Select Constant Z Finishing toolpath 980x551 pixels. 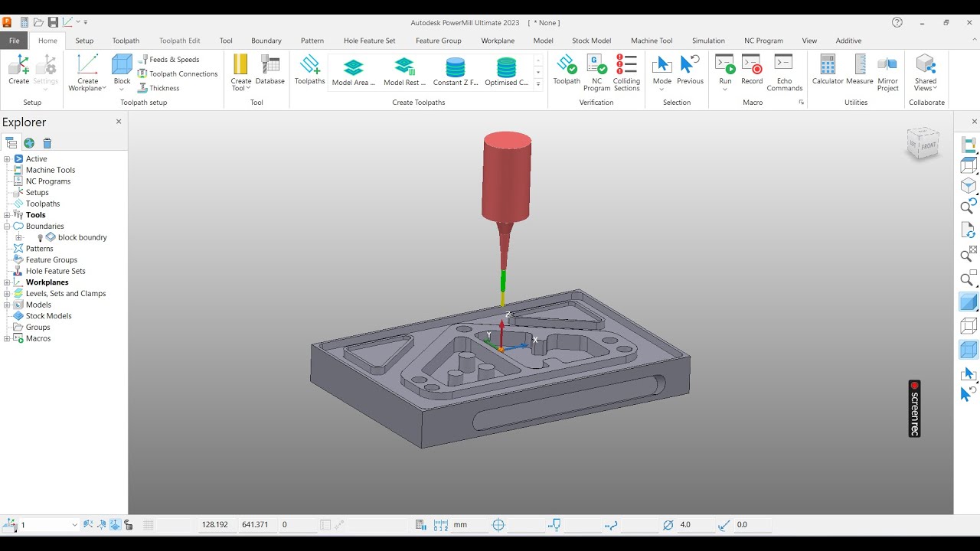click(x=456, y=72)
